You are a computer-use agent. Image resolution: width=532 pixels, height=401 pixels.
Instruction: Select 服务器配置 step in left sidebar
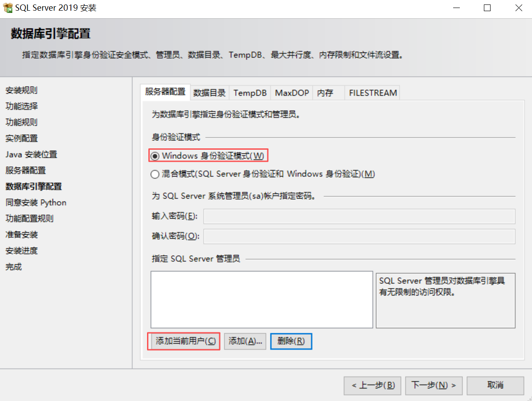[25, 170]
